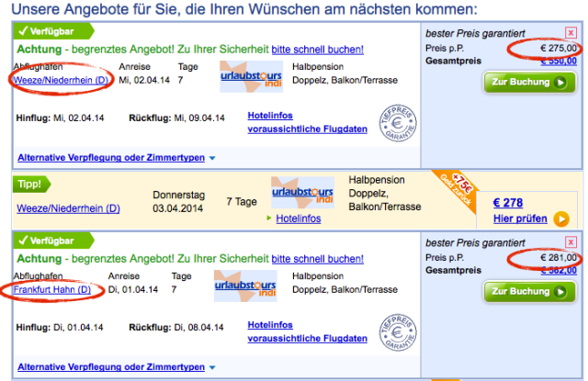
Task: Click Rückflug: Mi, 09.04.14 text
Action: click(x=177, y=118)
